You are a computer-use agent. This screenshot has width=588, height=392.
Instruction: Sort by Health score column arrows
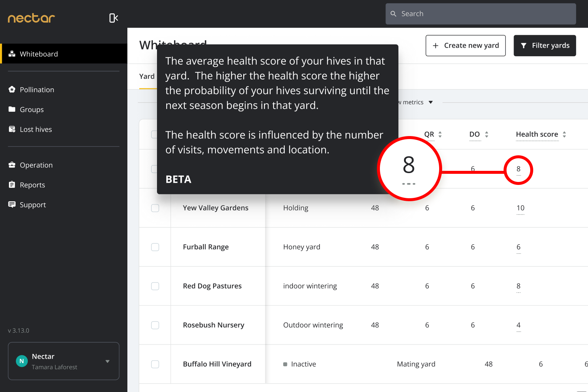click(x=564, y=135)
